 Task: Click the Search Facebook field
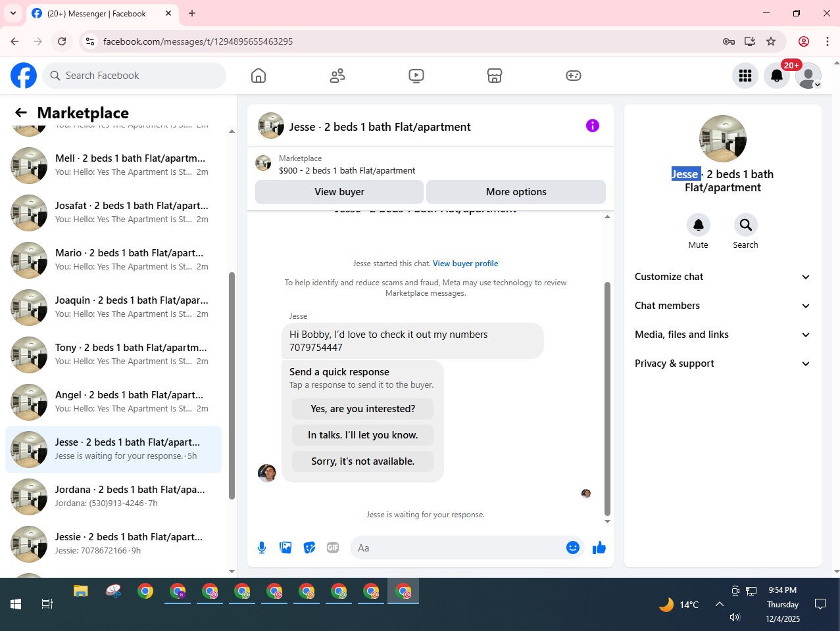(x=134, y=76)
